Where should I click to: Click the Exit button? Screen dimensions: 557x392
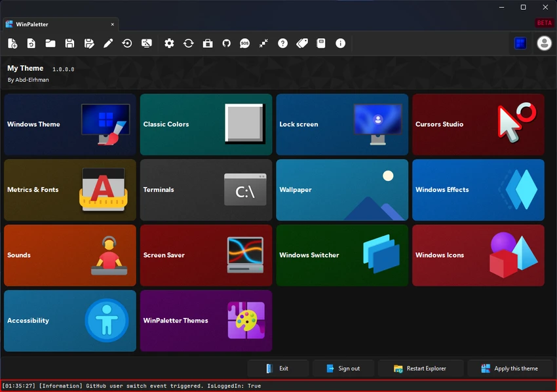pos(278,368)
